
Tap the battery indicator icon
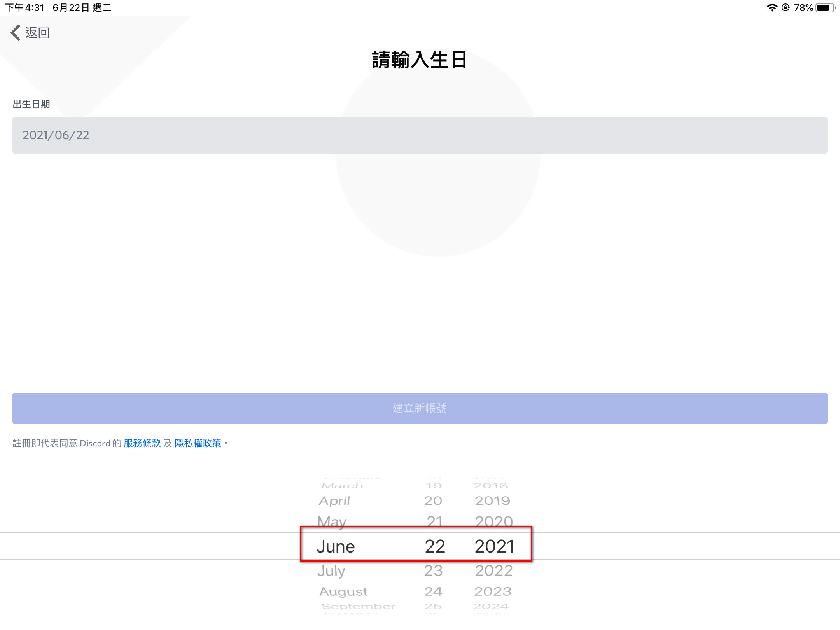click(825, 8)
